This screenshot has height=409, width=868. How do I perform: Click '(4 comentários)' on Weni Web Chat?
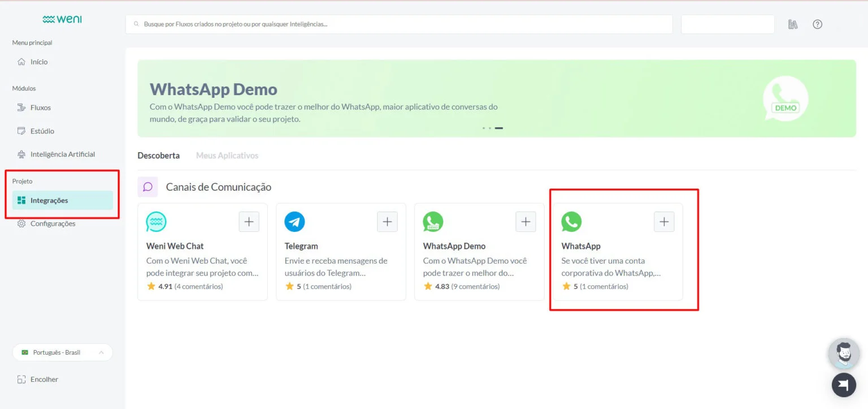point(198,286)
